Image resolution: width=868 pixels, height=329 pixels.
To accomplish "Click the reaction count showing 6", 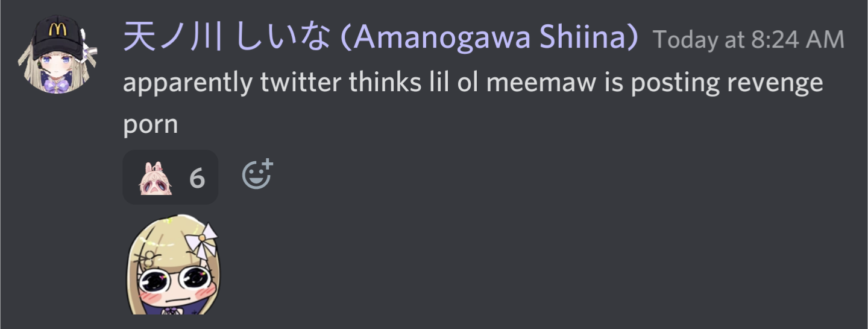I will coord(197,178).
